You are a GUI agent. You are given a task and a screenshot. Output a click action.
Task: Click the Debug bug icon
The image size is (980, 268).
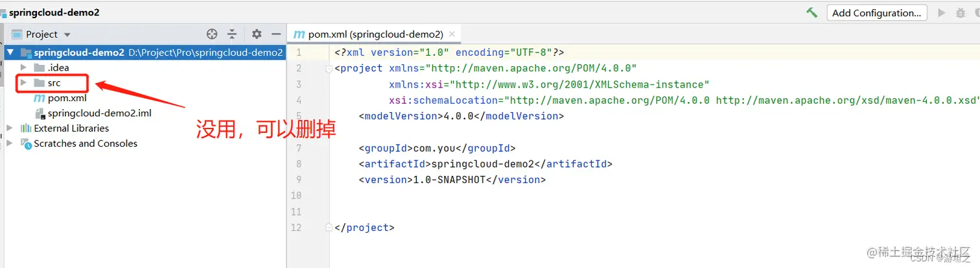click(x=961, y=13)
